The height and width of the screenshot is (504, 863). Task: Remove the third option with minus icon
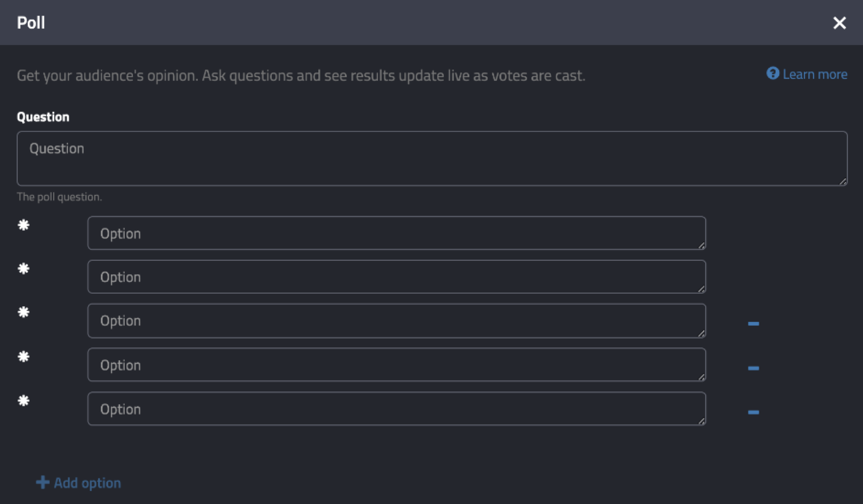[x=753, y=324]
